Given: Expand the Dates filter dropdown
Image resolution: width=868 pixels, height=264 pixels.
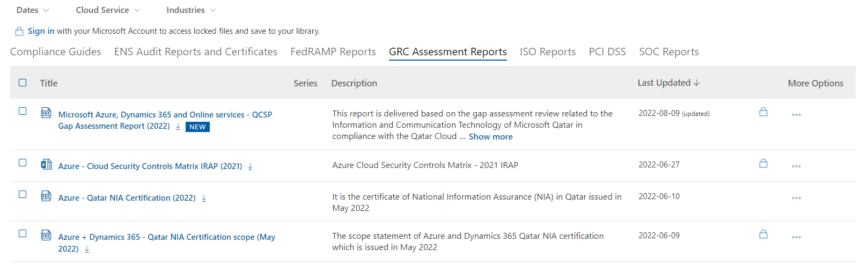Looking at the screenshot, I should point(33,10).
